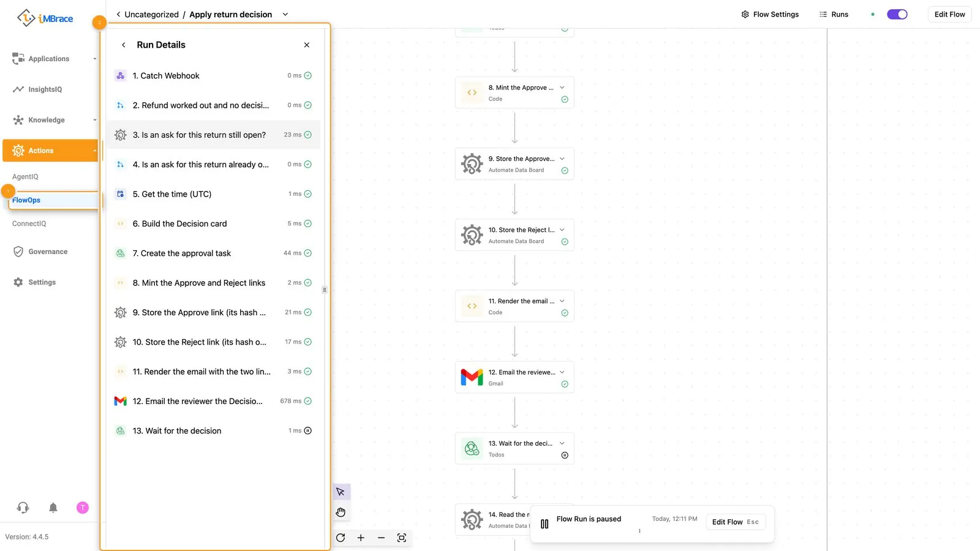
Task: Open the headset support icon
Action: point(23,508)
